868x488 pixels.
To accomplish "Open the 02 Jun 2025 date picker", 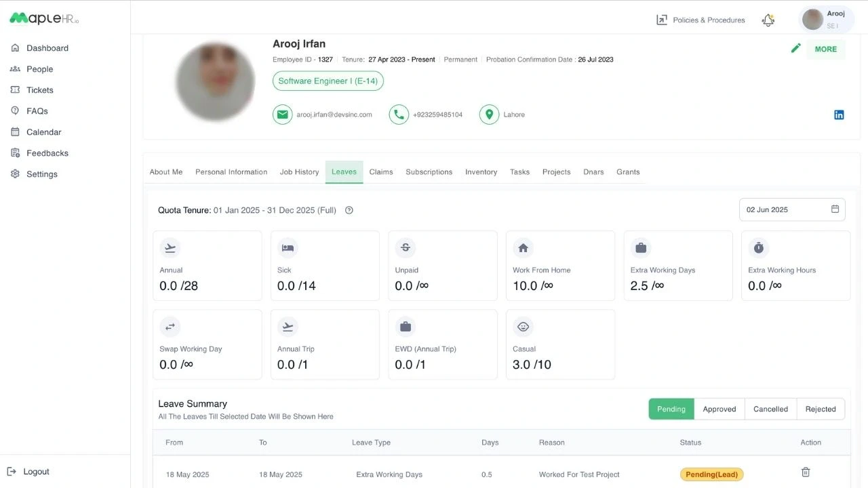I will tap(792, 209).
